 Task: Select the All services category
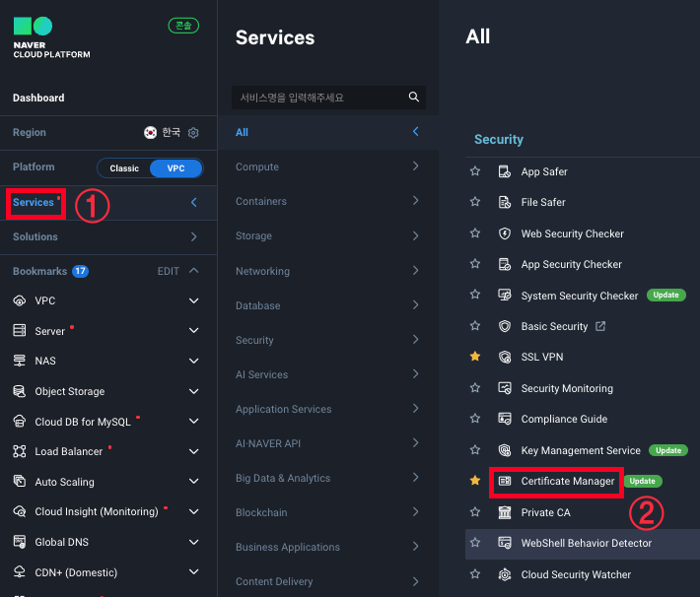328,132
